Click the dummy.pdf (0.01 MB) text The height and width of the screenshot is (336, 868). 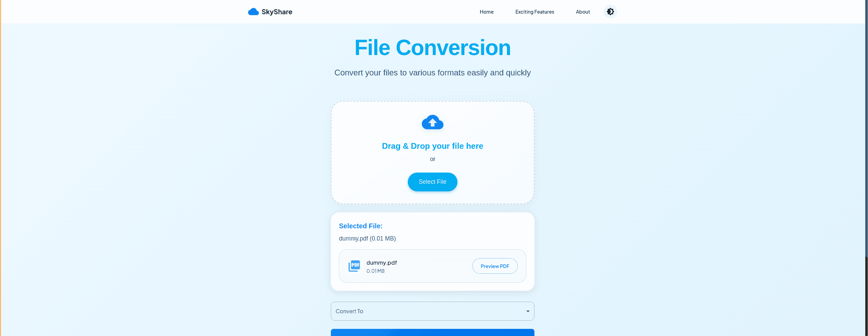(x=367, y=238)
